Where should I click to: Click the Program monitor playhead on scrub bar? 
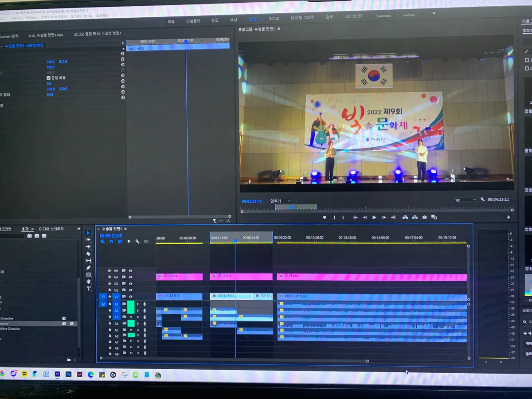(291, 207)
